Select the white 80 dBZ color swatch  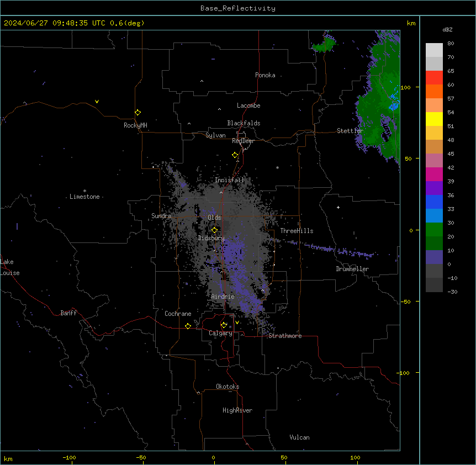434,50
